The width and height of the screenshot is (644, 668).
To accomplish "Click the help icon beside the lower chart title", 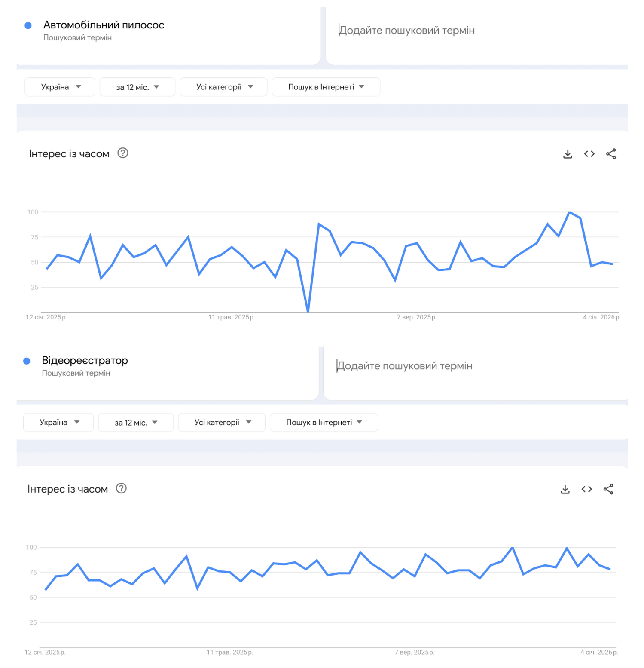I will [121, 488].
